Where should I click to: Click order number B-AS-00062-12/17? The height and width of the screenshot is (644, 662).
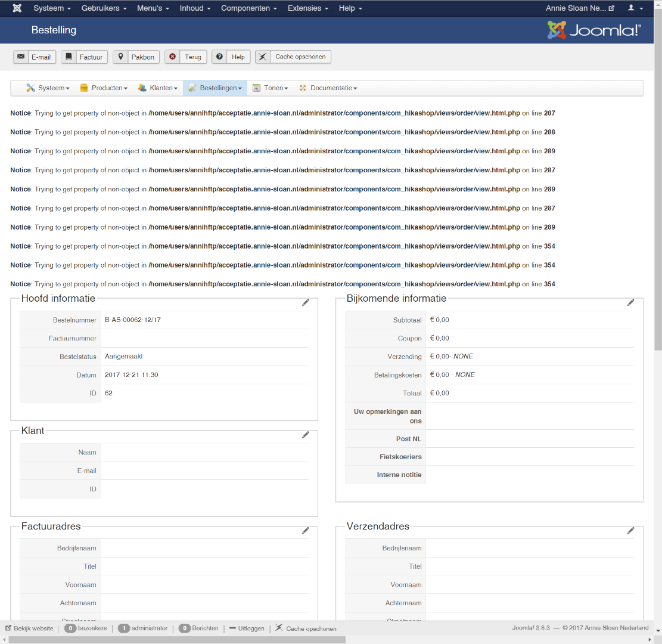click(x=132, y=320)
